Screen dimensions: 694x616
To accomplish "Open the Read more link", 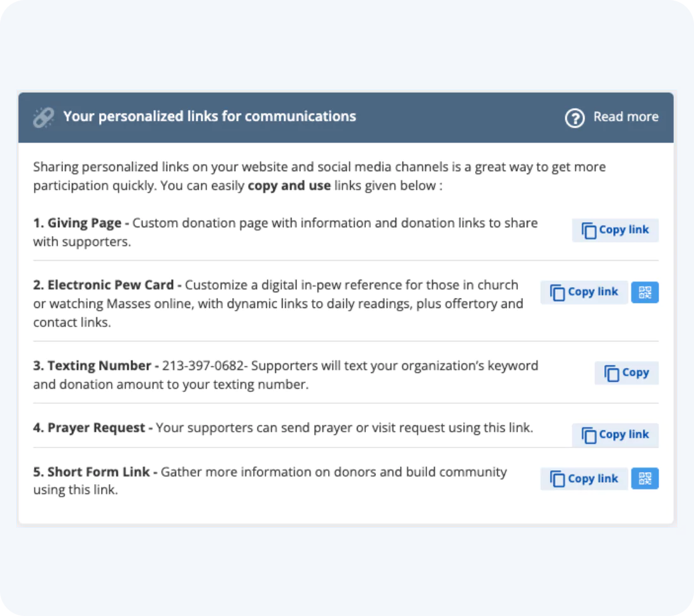I will point(626,117).
